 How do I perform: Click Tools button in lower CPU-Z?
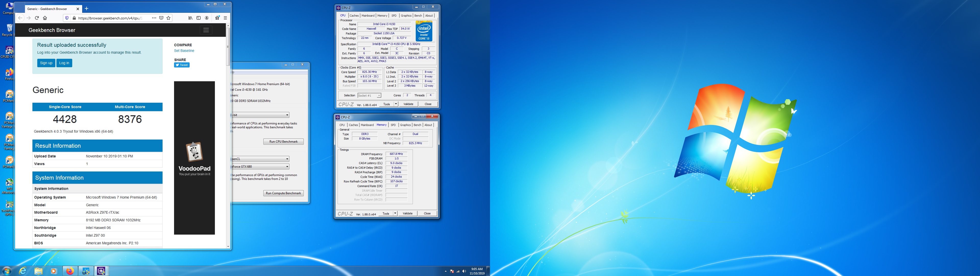click(386, 213)
